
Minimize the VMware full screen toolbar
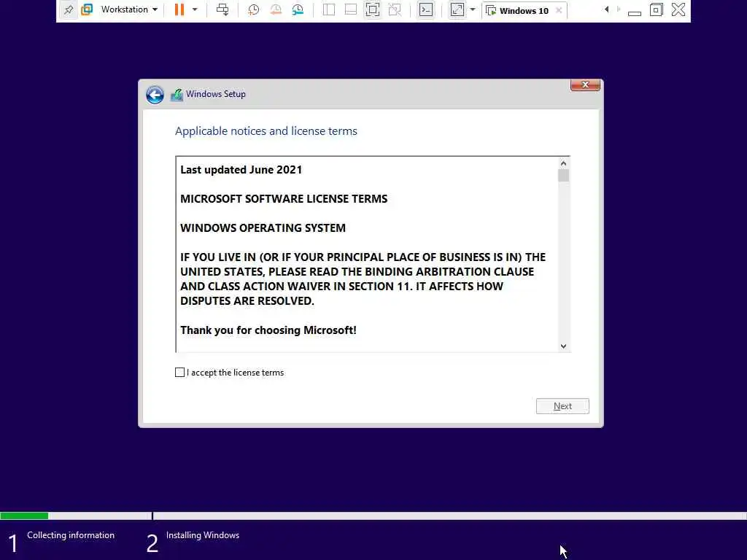(635, 12)
